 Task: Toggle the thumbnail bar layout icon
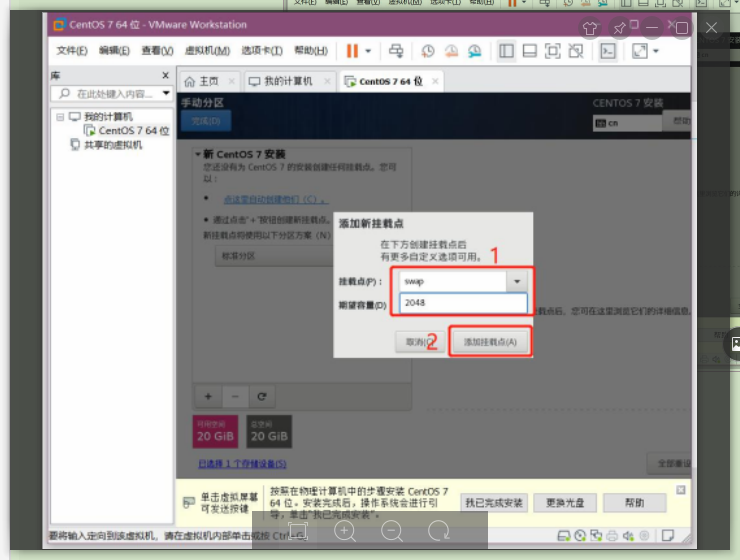[530, 51]
